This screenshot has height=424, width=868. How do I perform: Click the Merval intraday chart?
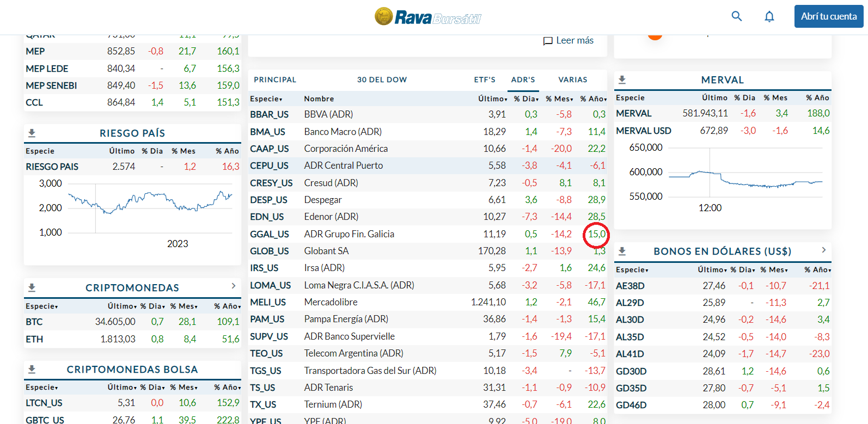pyautogui.click(x=745, y=172)
